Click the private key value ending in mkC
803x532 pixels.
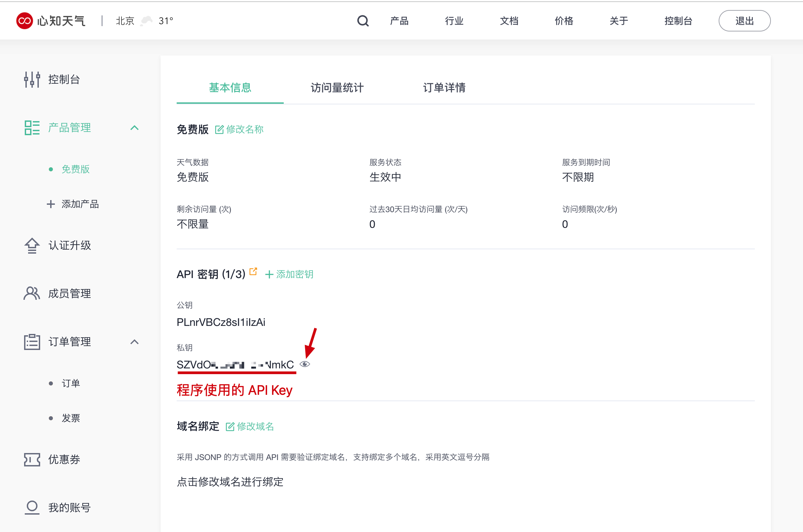tap(235, 365)
